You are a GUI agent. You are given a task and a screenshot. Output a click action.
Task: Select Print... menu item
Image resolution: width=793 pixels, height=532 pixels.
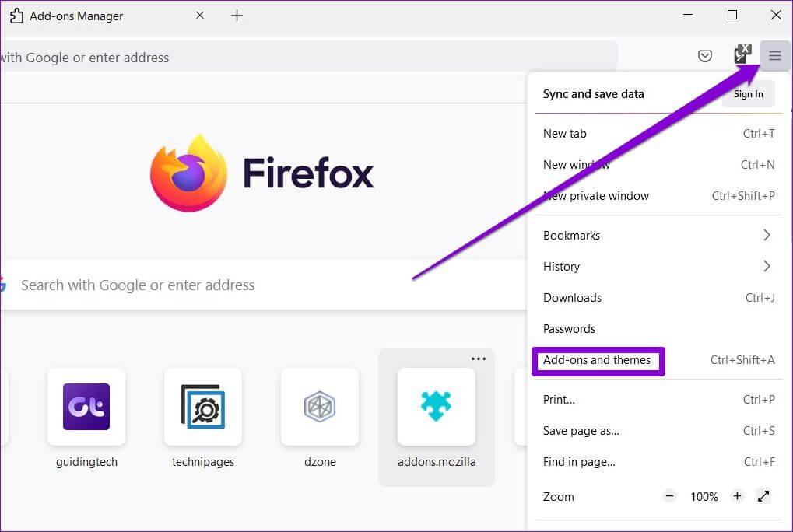tap(658, 400)
